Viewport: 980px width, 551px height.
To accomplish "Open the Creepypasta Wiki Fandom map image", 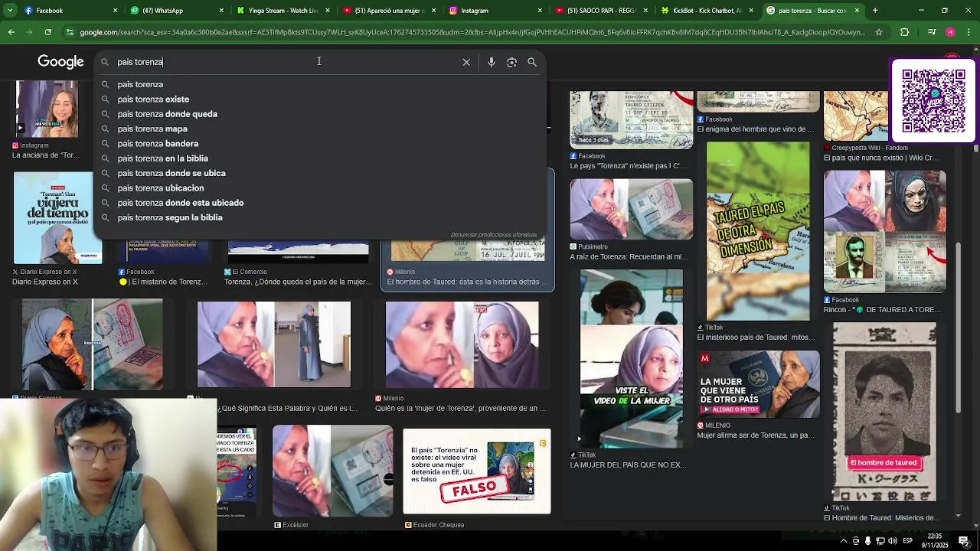I will click(856, 116).
